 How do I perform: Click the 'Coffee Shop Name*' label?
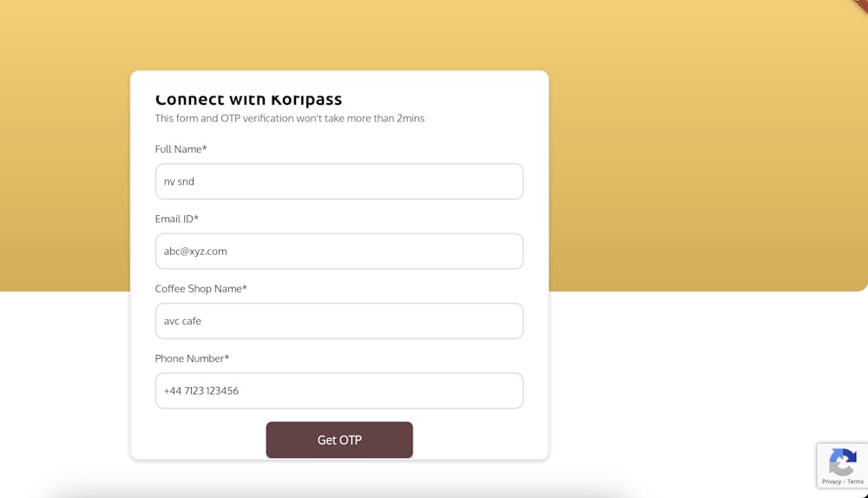pos(201,289)
